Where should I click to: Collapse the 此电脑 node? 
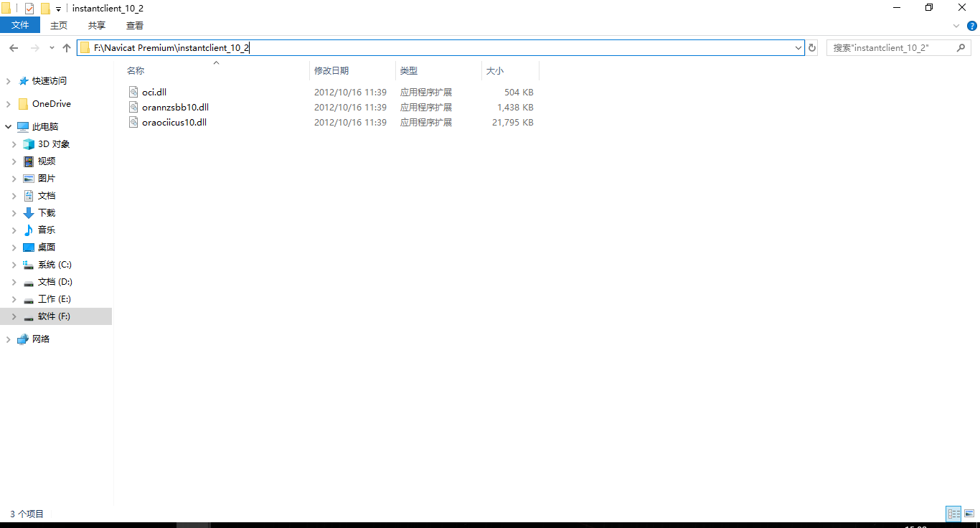coord(8,127)
